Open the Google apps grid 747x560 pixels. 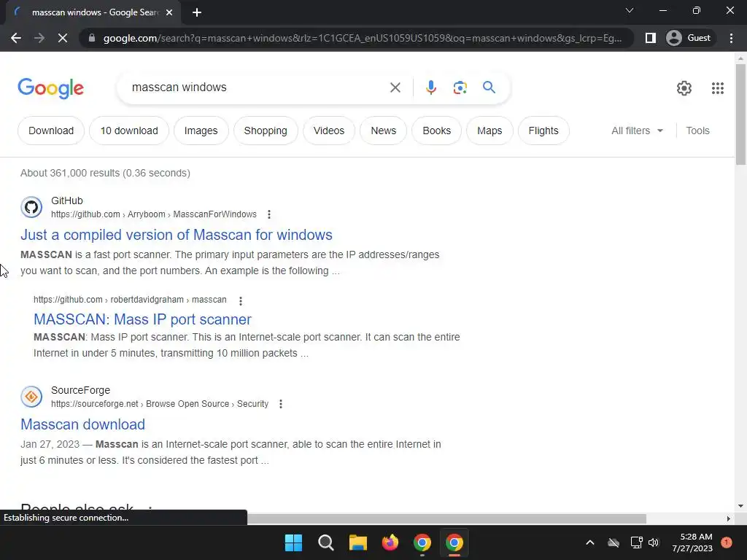718,88
